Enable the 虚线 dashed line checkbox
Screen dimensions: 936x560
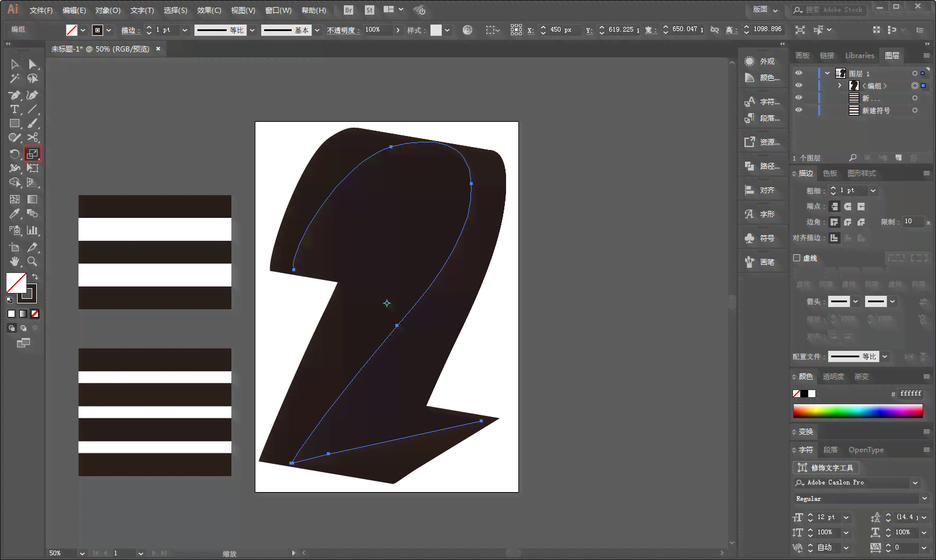click(797, 258)
